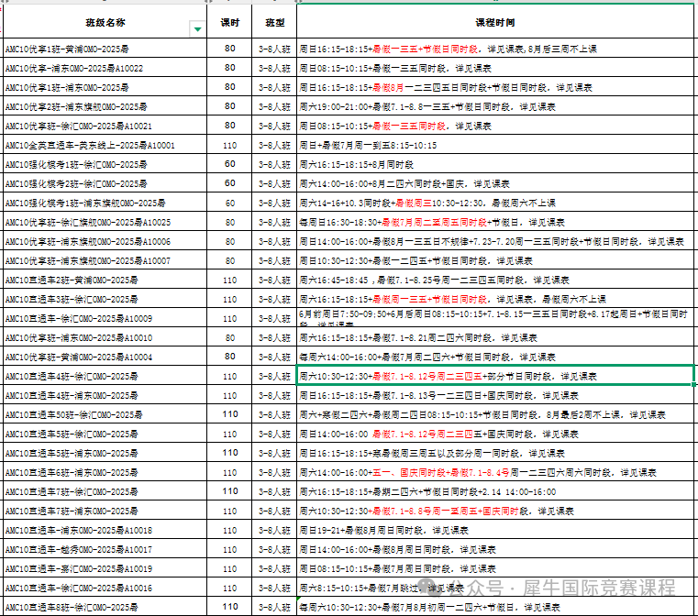Select the 班型 column header cell
The width and height of the screenshot is (698, 616).
tap(273, 20)
